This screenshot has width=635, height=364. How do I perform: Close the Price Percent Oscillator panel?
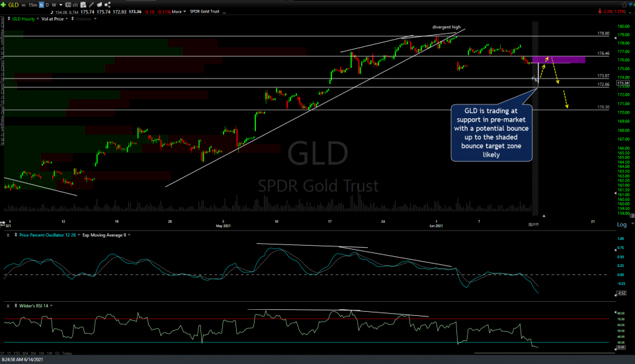point(8,235)
